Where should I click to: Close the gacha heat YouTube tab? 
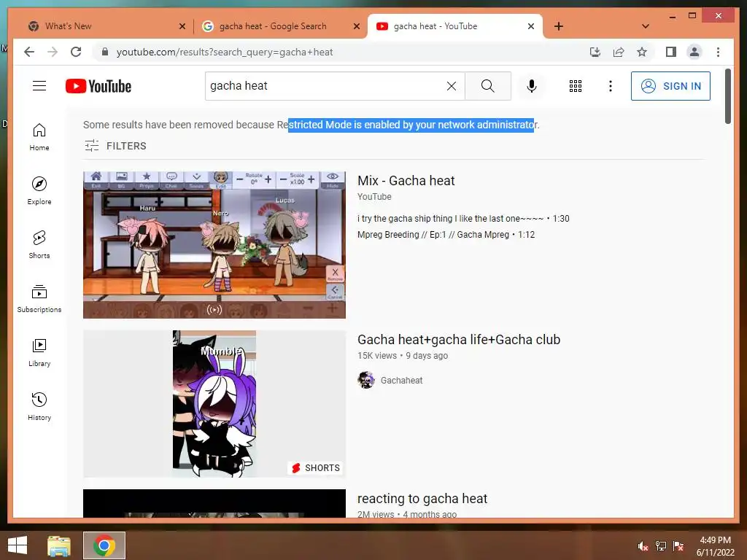pos(531,26)
